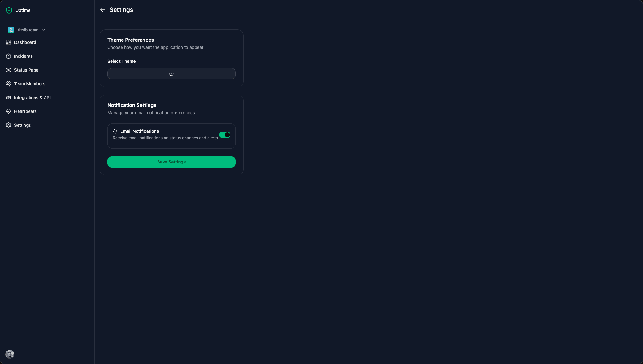Open Heartbeats in the sidebar

pyautogui.click(x=25, y=111)
